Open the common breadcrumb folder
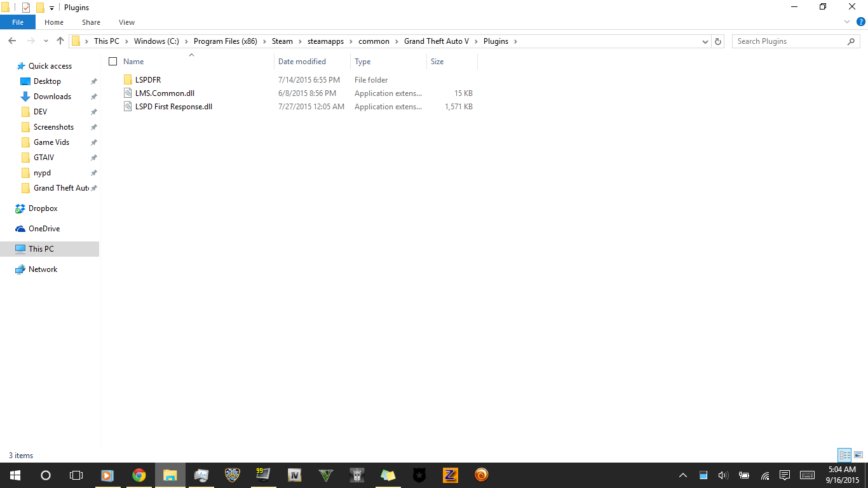The height and width of the screenshot is (488, 868). [x=374, y=41]
